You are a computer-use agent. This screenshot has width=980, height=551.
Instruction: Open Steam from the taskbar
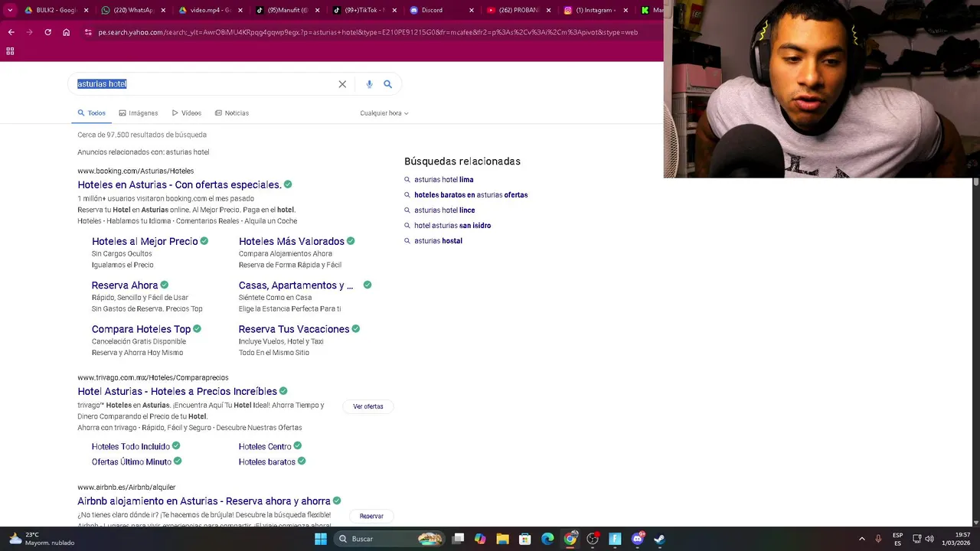click(x=659, y=539)
